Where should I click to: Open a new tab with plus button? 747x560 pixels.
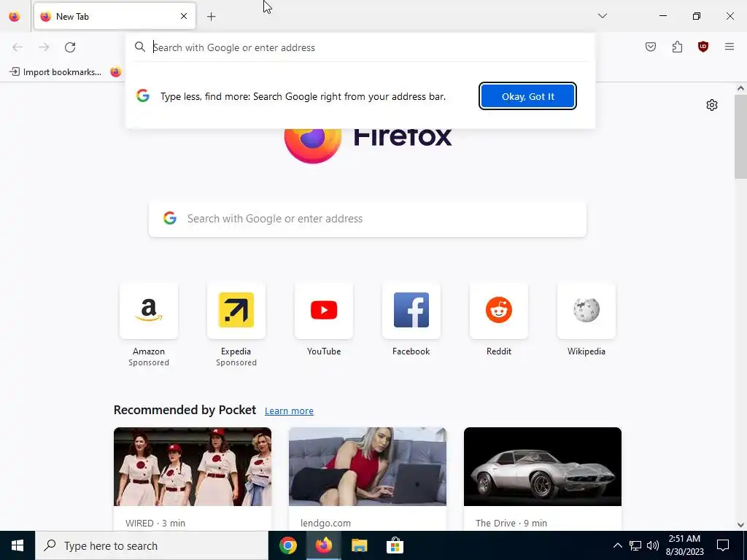pyautogui.click(x=211, y=17)
